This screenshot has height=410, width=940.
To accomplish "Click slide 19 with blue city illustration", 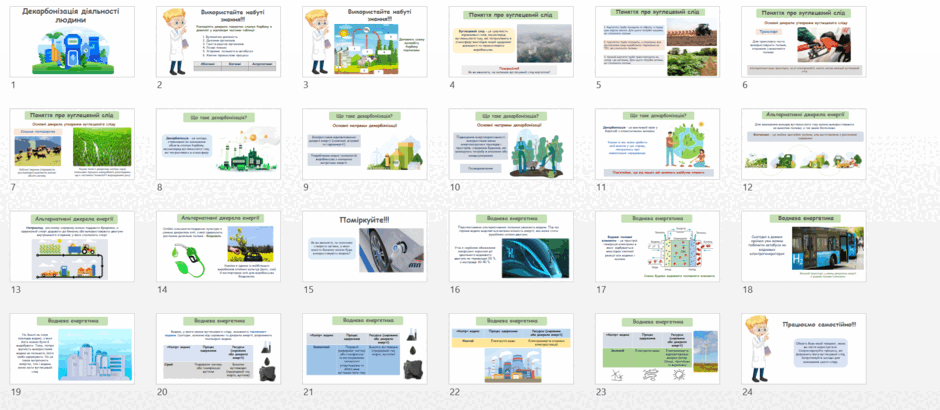I will (73, 349).
